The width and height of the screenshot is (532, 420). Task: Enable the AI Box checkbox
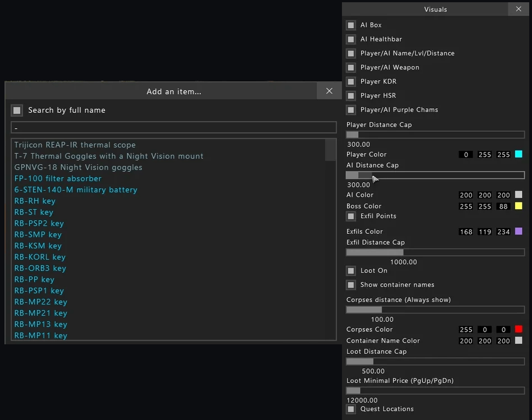[351, 25]
